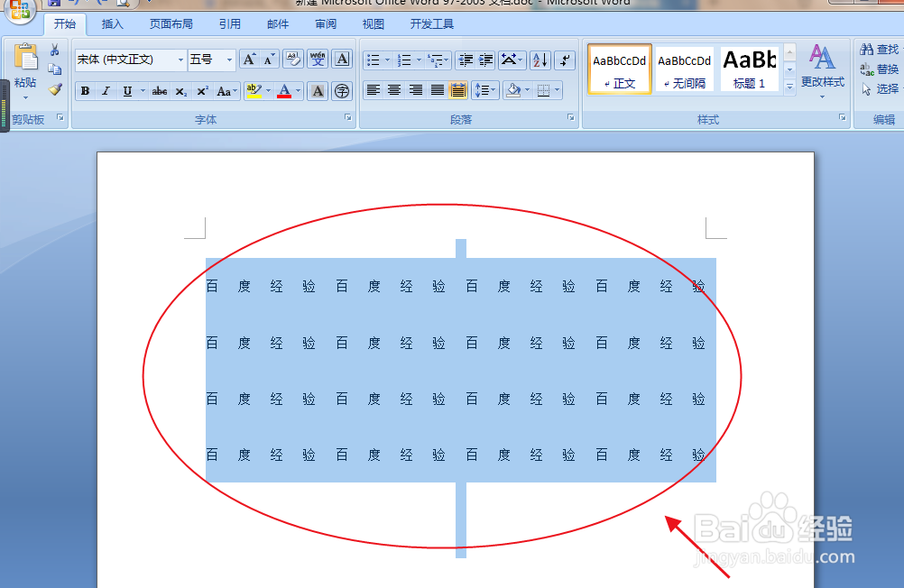Apply red font color
Image resolution: width=904 pixels, height=588 pixels.
click(x=284, y=91)
